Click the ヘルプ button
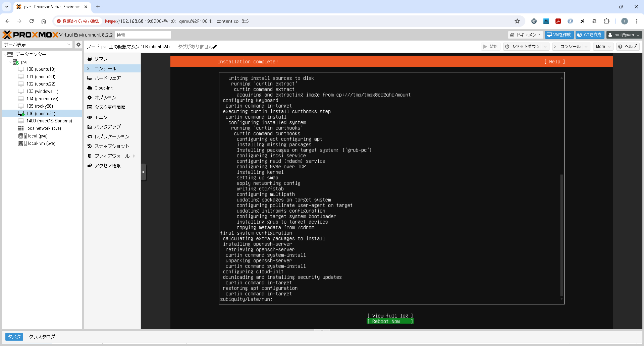Image resolution: width=644 pixels, height=346 pixels. click(628, 47)
